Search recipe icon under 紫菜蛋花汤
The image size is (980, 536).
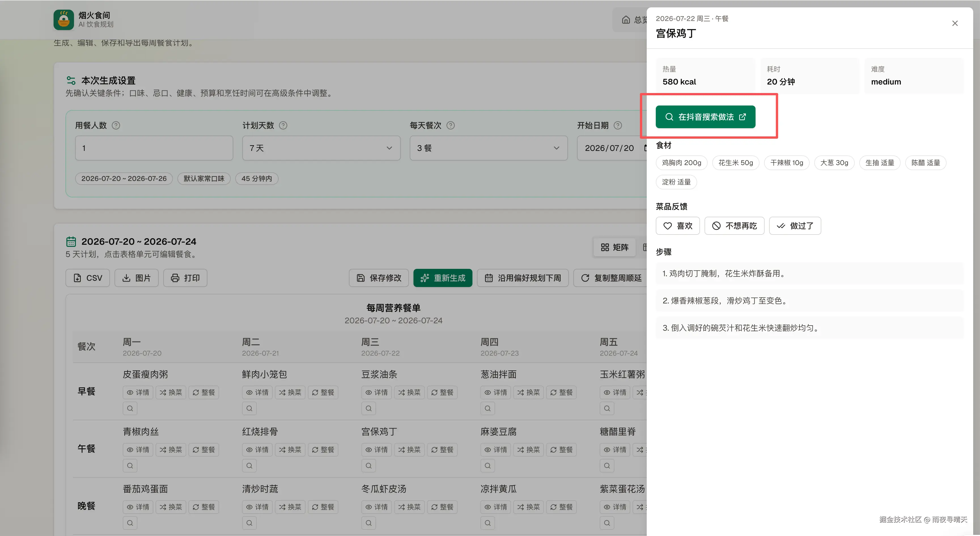[607, 523]
